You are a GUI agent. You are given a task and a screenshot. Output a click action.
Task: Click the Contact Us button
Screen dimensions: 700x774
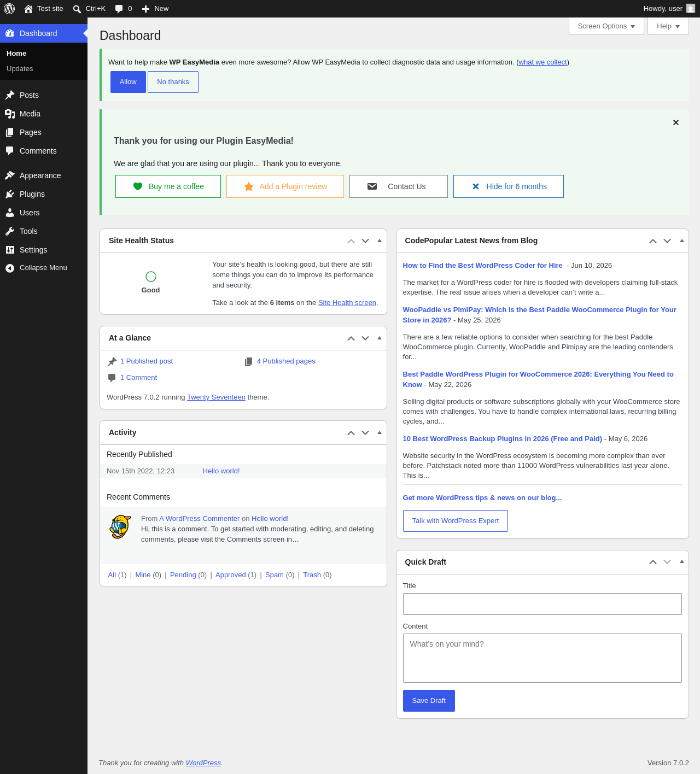(399, 186)
